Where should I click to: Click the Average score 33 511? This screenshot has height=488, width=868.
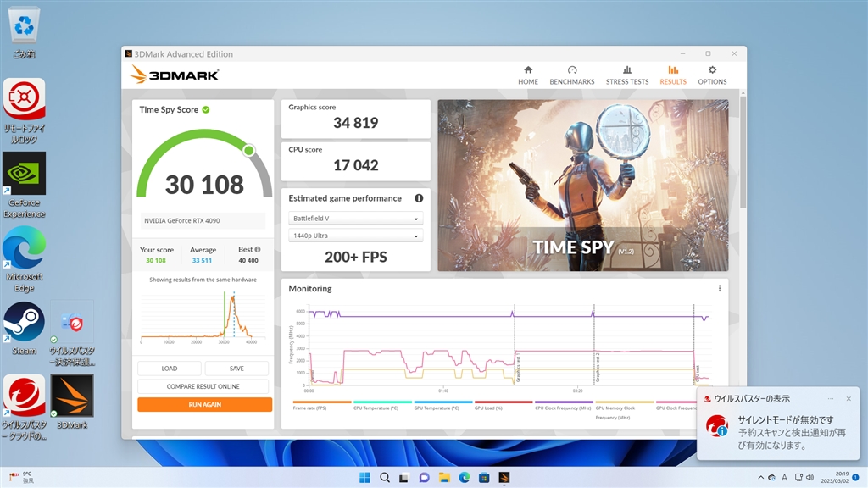point(202,261)
